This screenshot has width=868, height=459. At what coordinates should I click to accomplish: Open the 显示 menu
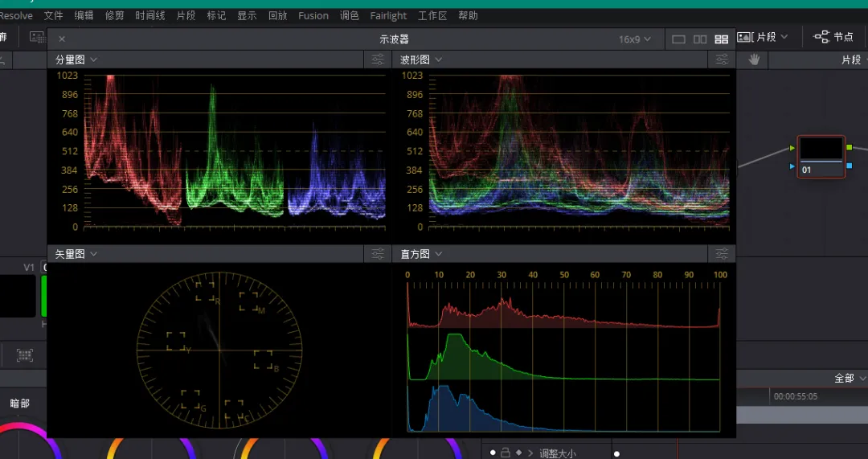click(247, 15)
